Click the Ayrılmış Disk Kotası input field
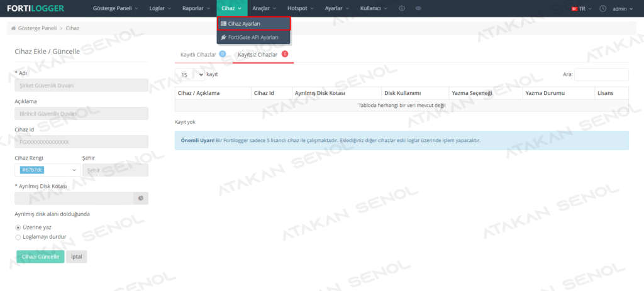 coord(74,198)
